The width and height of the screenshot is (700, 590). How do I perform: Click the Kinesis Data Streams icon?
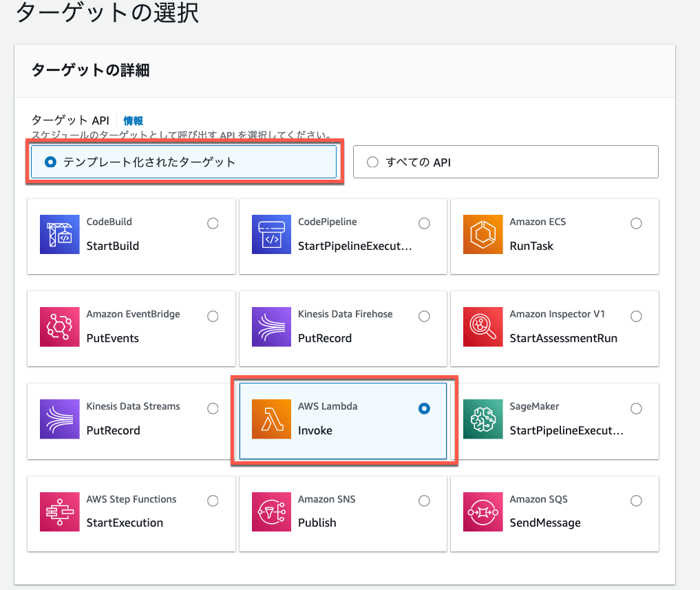point(59,417)
